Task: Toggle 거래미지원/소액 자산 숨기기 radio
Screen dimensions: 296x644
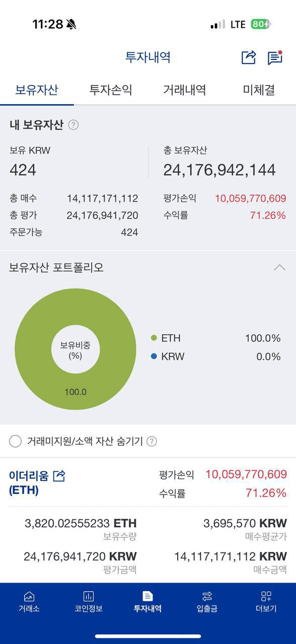Action: point(15,441)
